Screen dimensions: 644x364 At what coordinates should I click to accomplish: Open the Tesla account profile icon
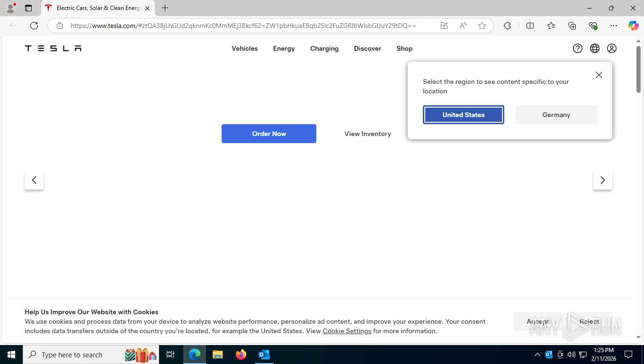612,48
